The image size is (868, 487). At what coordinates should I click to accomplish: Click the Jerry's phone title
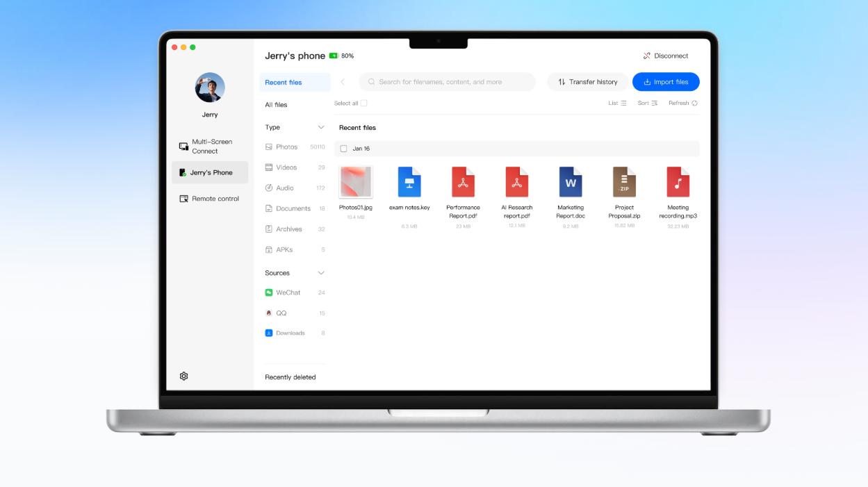click(295, 56)
